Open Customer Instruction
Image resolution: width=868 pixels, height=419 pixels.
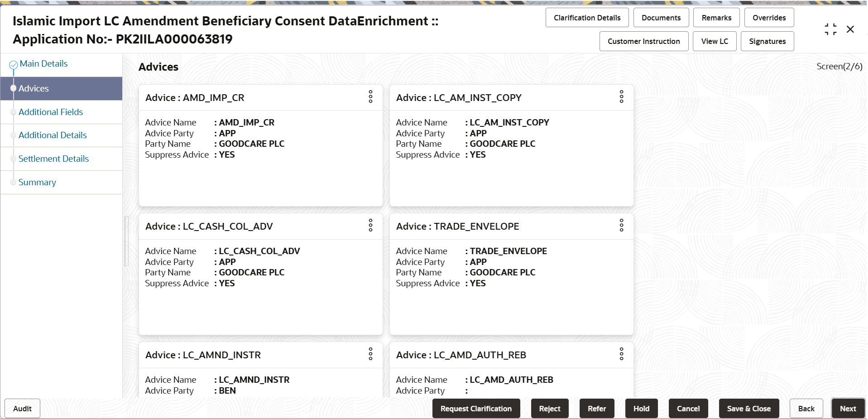[644, 41]
